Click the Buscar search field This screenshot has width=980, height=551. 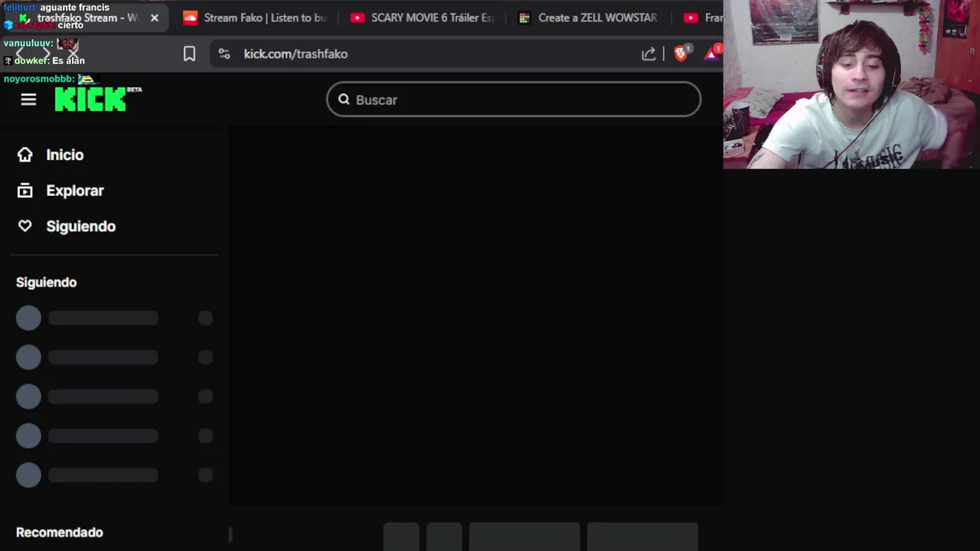pyautogui.click(x=514, y=99)
